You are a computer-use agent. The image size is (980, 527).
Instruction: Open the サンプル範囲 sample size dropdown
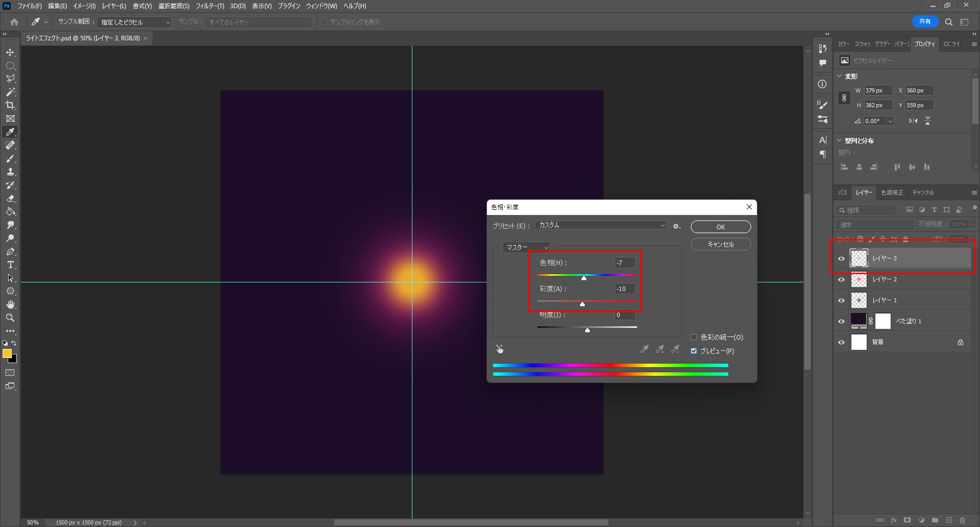click(135, 22)
